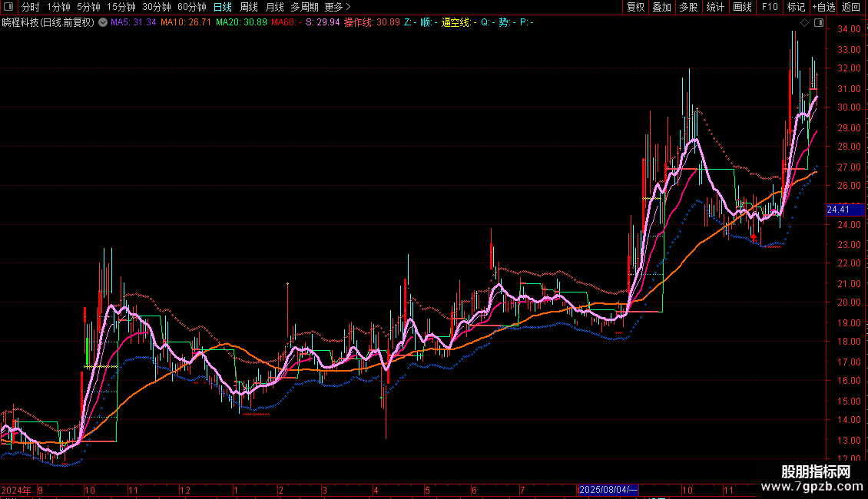The height and width of the screenshot is (499, 868).
Task: Open 标记 marker tool
Action: click(x=796, y=7)
